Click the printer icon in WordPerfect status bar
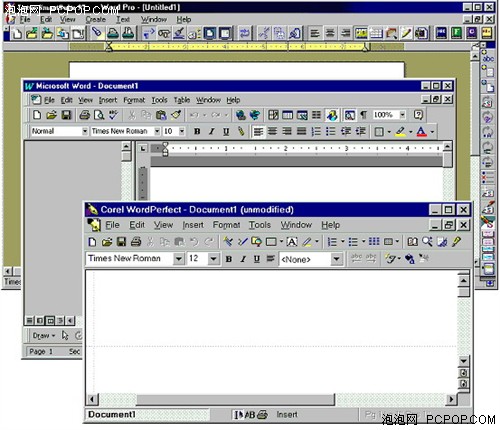The height and width of the screenshot is (430, 500). (262, 415)
